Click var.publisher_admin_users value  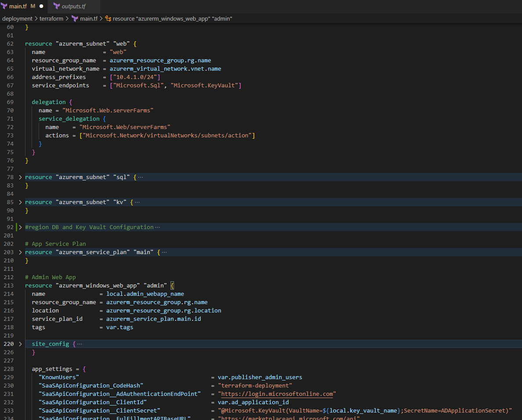click(260, 377)
